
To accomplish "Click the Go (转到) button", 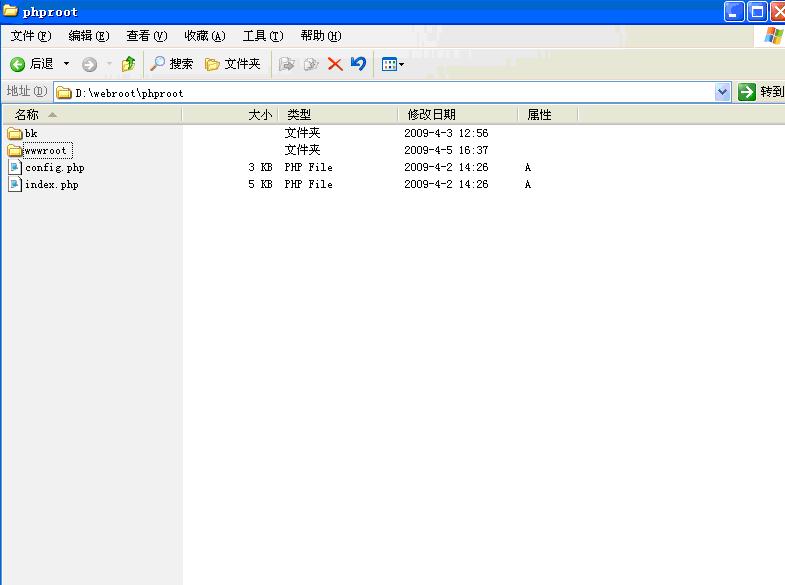I will point(761,92).
